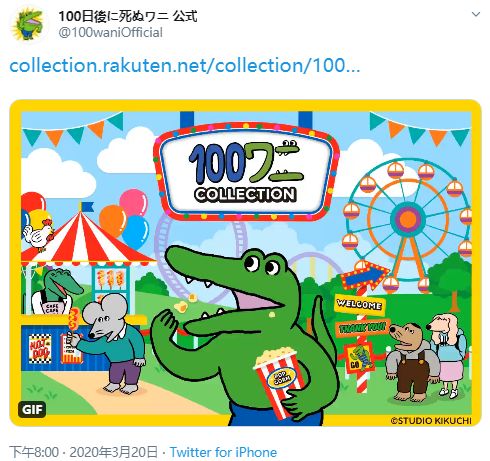This screenshot has width=490, height=461.
Task: Click the striped popcorn bucket
Action: (278, 381)
